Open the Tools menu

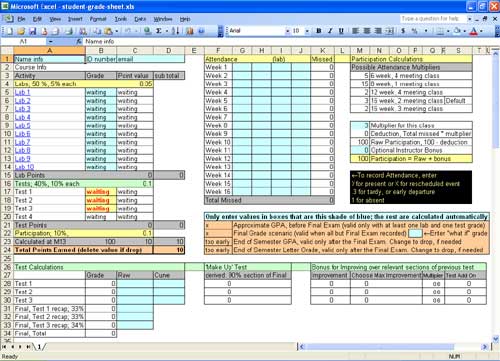[121, 19]
